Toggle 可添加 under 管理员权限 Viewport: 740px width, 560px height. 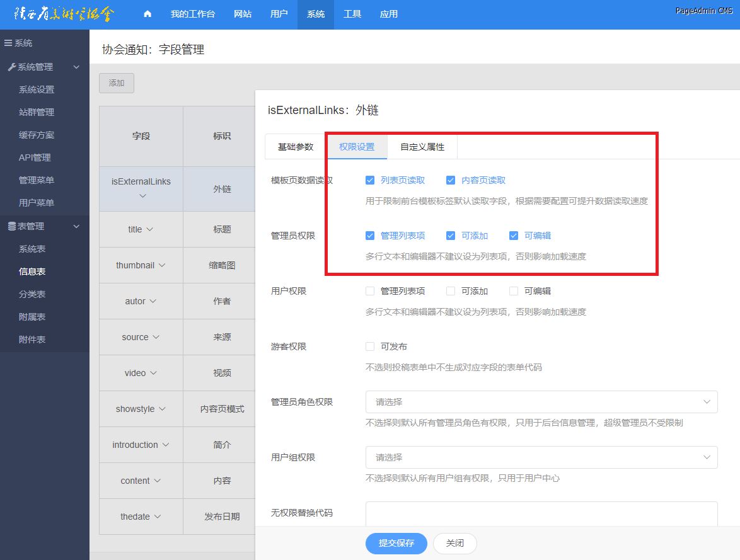point(451,236)
